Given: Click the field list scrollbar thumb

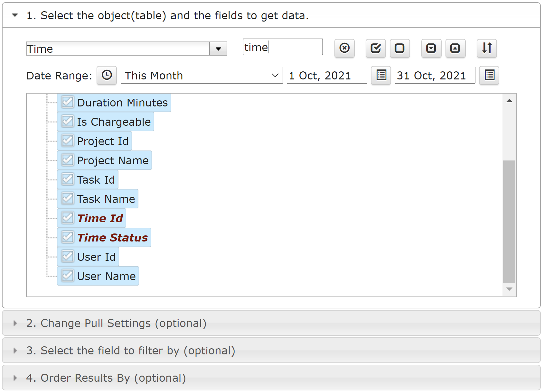Looking at the screenshot, I should pos(509,221).
